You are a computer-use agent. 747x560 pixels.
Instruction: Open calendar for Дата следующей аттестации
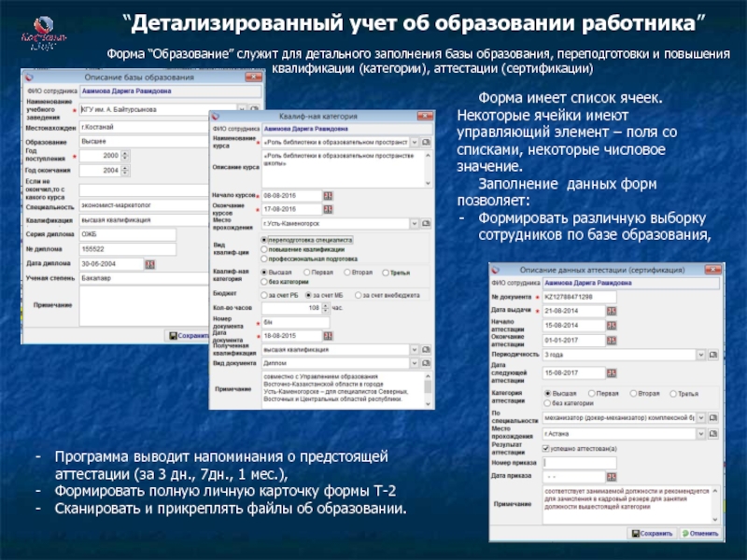click(x=612, y=373)
